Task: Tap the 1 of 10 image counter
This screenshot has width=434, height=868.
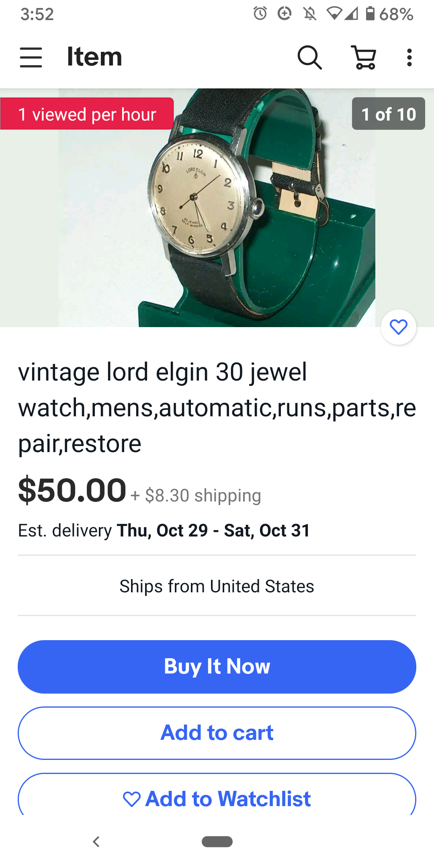Action: pyautogui.click(x=389, y=114)
